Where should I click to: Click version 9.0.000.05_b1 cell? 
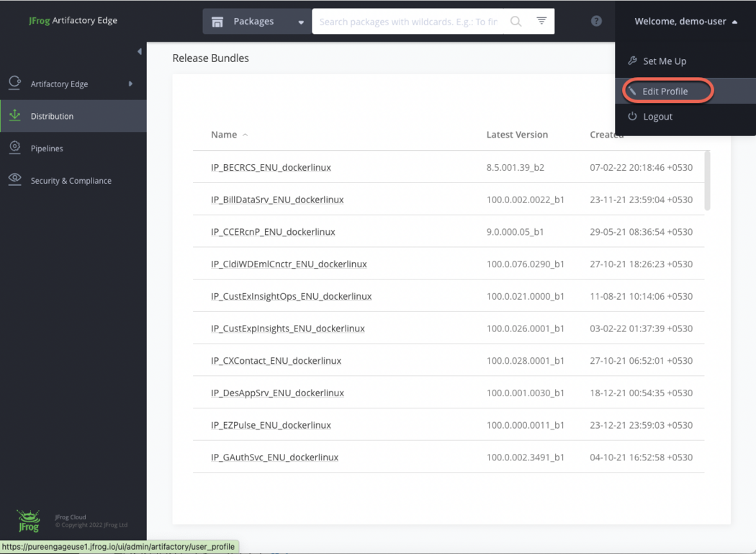515,232
